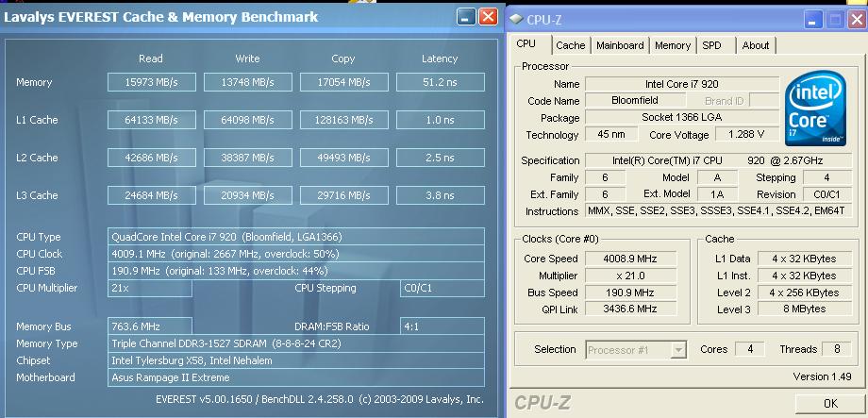Click the Asus Rampage II Extreme motherboard field
The width and height of the screenshot is (868, 418).
pos(296,377)
